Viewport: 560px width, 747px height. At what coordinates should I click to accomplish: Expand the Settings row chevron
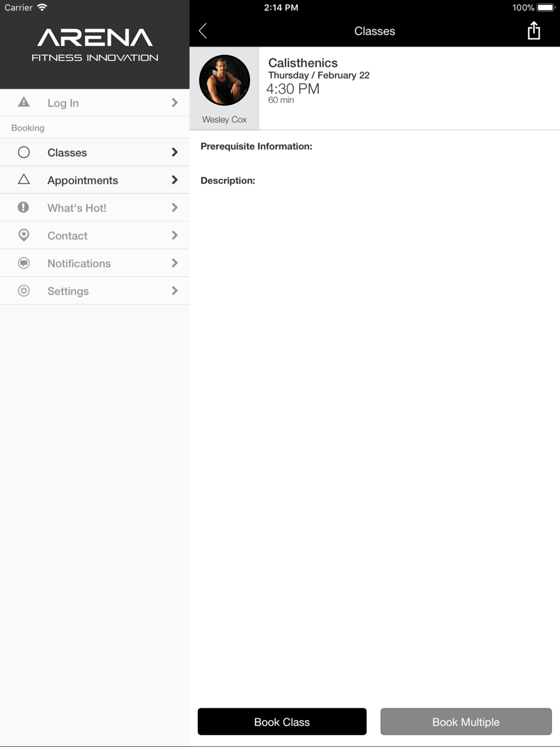pyautogui.click(x=175, y=291)
